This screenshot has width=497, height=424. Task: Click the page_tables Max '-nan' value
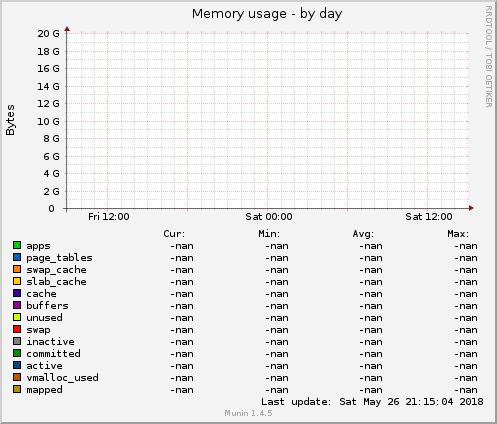[x=466, y=258]
